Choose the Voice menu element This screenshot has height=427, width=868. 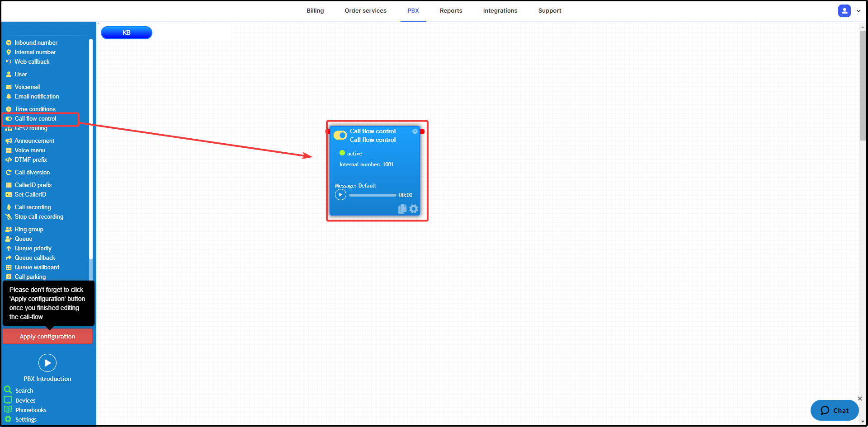tap(30, 150)
